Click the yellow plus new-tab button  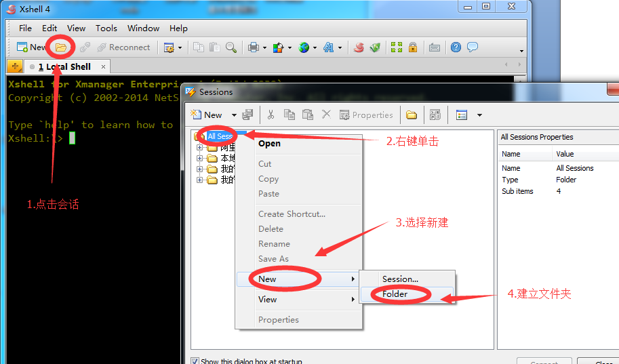pos(15,66)
